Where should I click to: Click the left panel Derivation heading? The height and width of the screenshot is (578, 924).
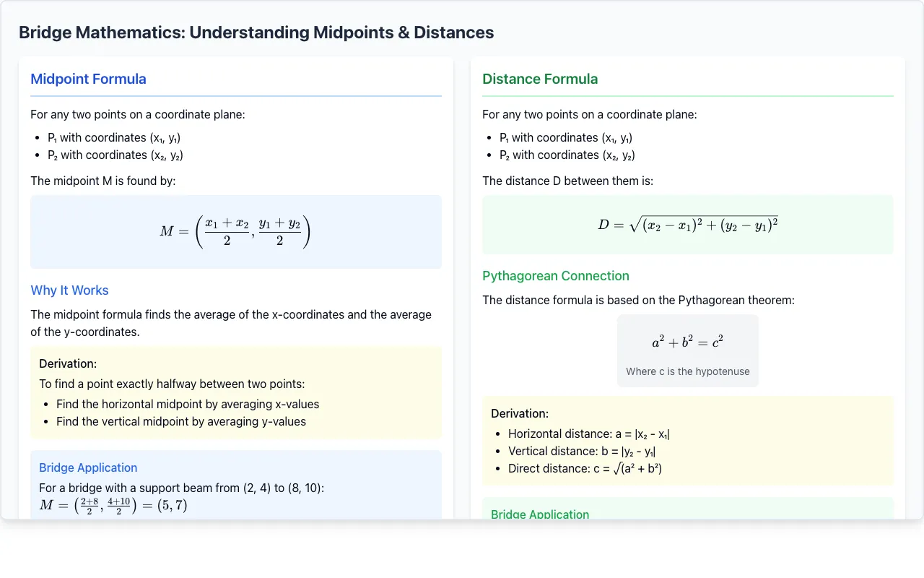tap(68, 363)
